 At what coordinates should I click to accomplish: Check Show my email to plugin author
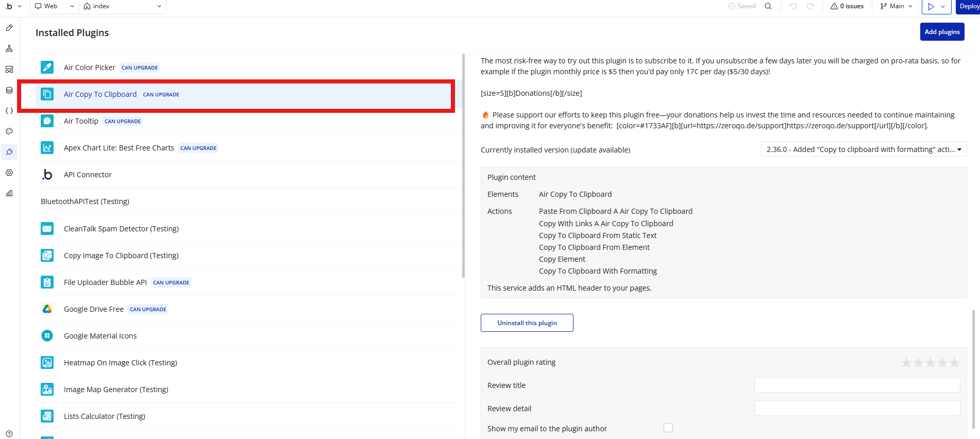point(668,428)
